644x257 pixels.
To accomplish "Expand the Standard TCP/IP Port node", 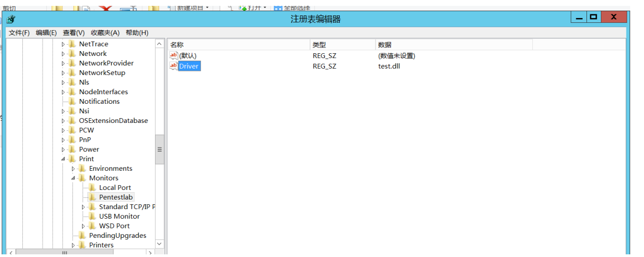I will click(x=83, y=206).
